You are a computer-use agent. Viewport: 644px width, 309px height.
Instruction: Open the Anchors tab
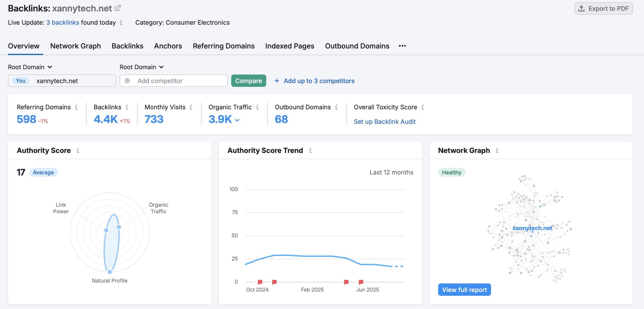point(168,46)
